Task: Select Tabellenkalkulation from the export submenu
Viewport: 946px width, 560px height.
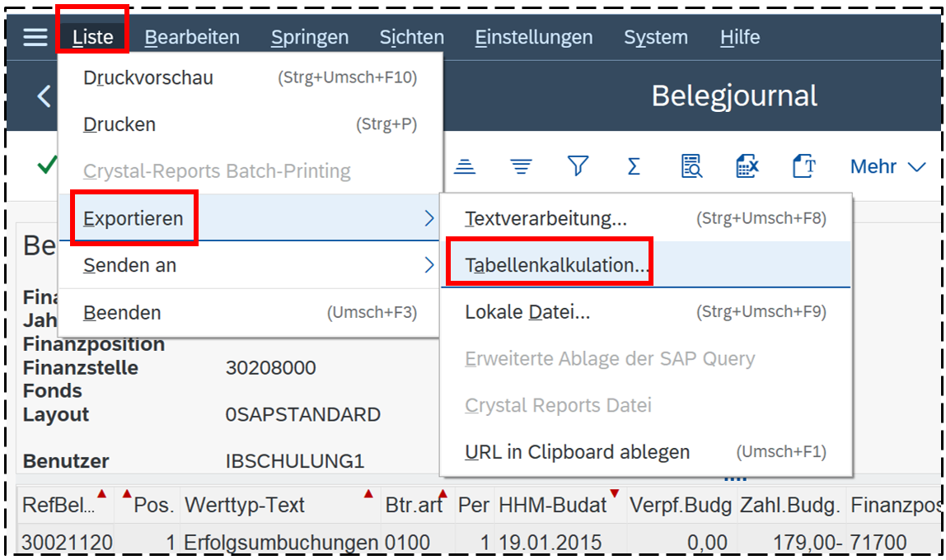Action: pyautogui.click(x=556, y=265)
